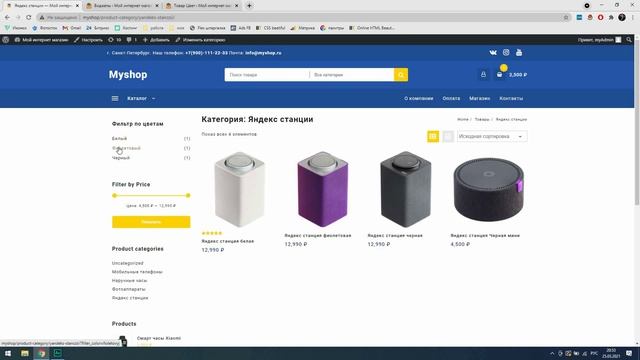The image size is (640, 360).
Task: Go to Магазин page
Action: (479, 98)
